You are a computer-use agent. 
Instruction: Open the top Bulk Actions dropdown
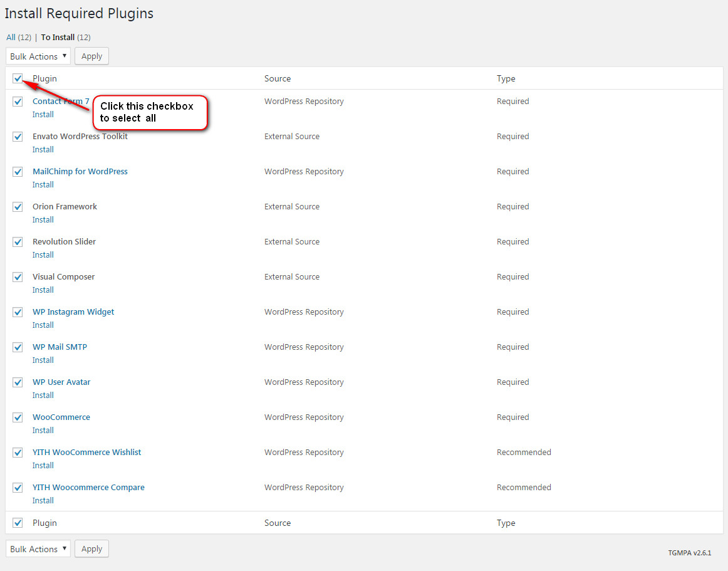tap(38, 56)
